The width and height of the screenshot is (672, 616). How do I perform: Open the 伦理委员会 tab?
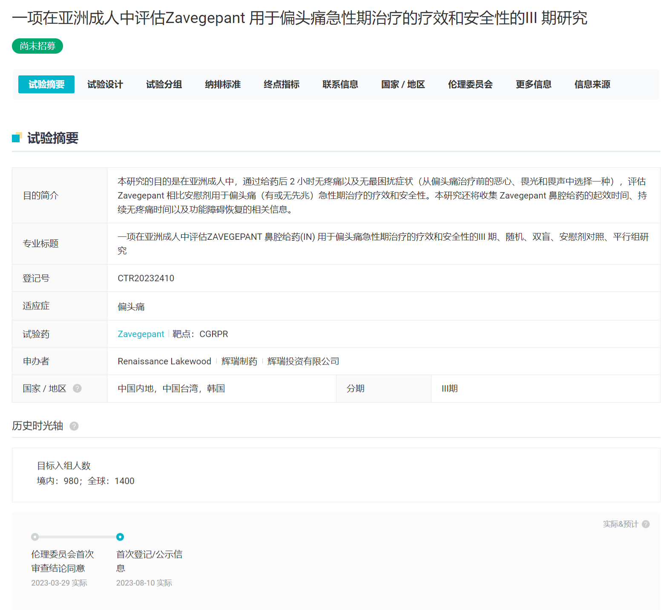[x=470, y=84]
